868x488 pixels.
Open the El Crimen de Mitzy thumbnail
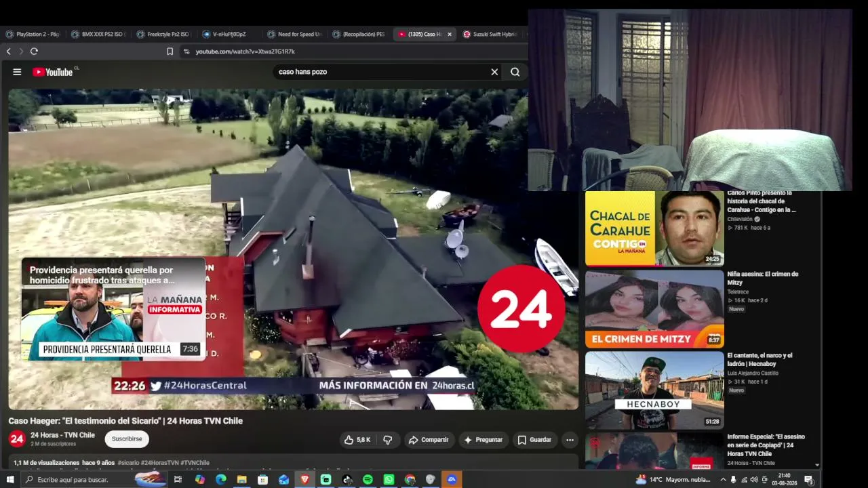(654, 309)
